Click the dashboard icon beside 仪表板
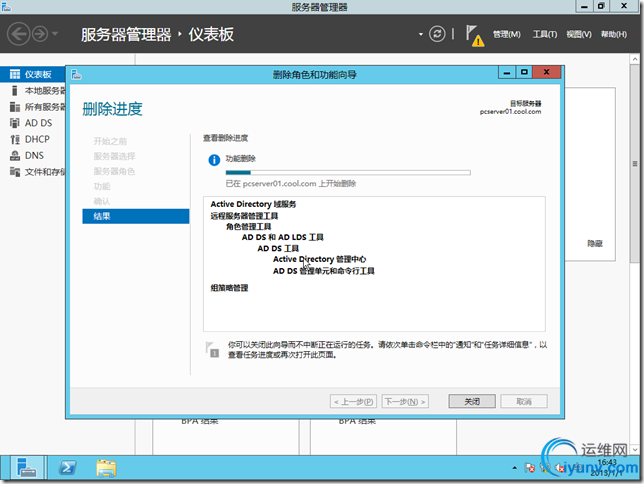The height and width of the screenshot is (484, 644). point(15,74)
